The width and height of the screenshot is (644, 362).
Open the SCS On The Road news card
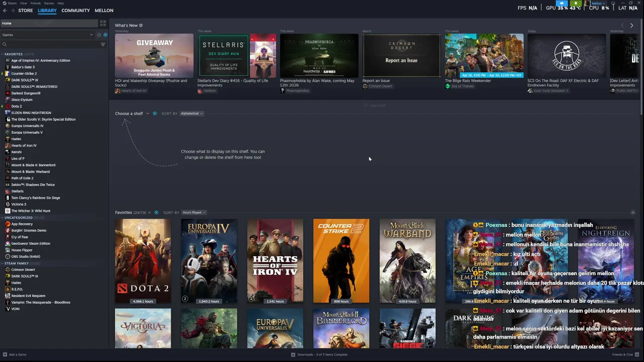click(567, 55)
